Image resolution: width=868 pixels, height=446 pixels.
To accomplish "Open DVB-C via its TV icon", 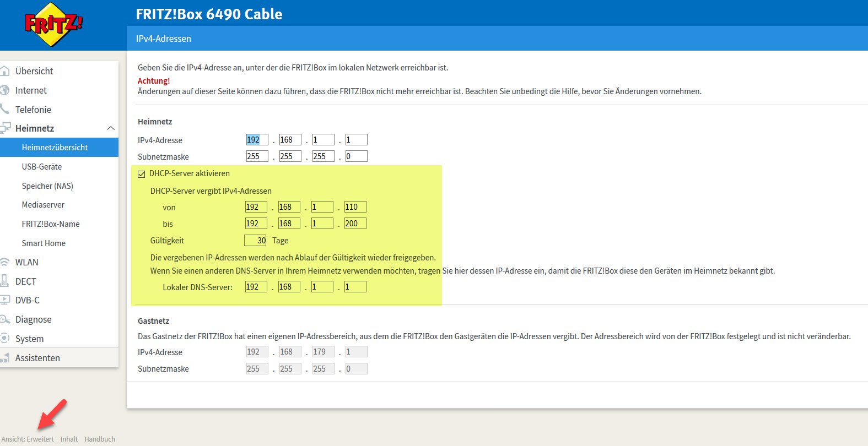I will pos(5,300).
